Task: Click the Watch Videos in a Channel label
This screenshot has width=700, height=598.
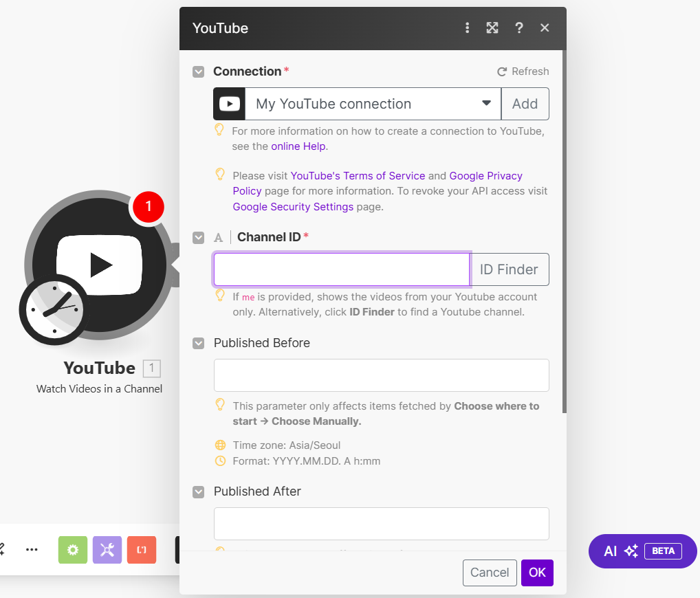Action: [99, 389]
